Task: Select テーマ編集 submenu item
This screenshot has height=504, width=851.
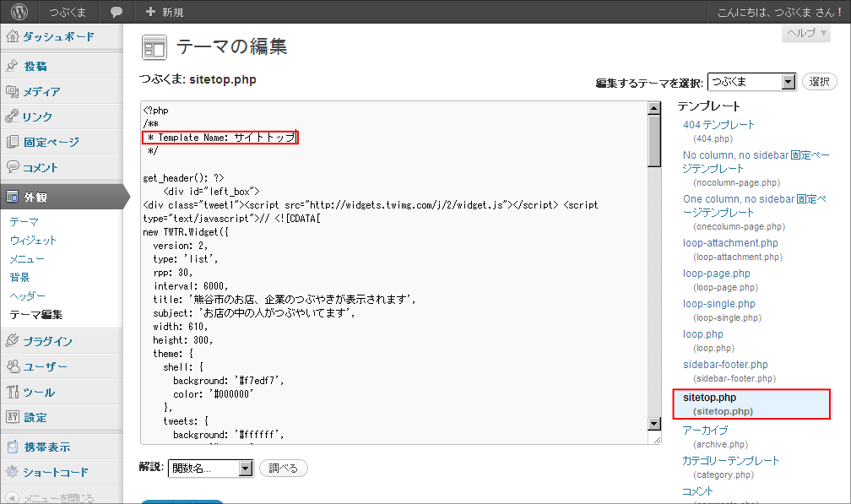Action: tap(36, 314)
